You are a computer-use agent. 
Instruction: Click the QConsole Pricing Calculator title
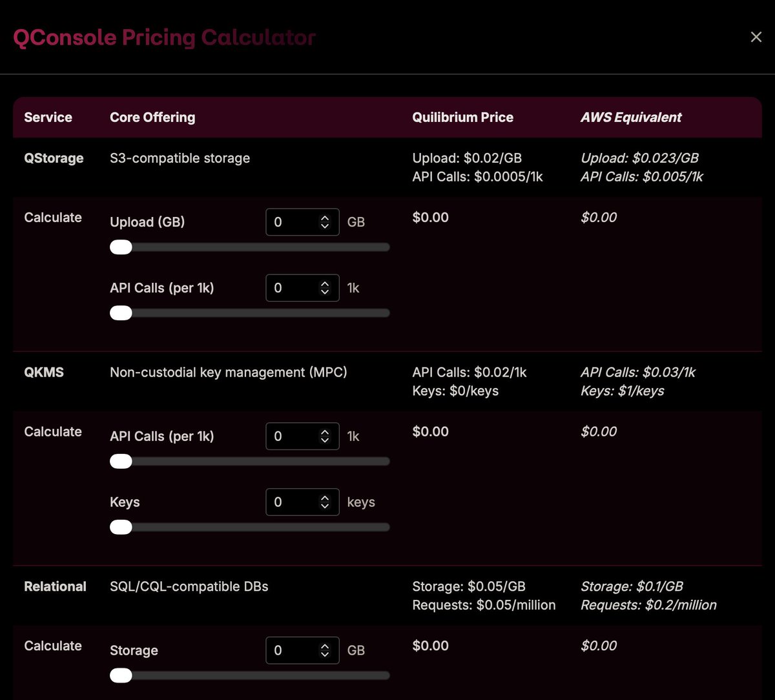[x=165, y=37]
